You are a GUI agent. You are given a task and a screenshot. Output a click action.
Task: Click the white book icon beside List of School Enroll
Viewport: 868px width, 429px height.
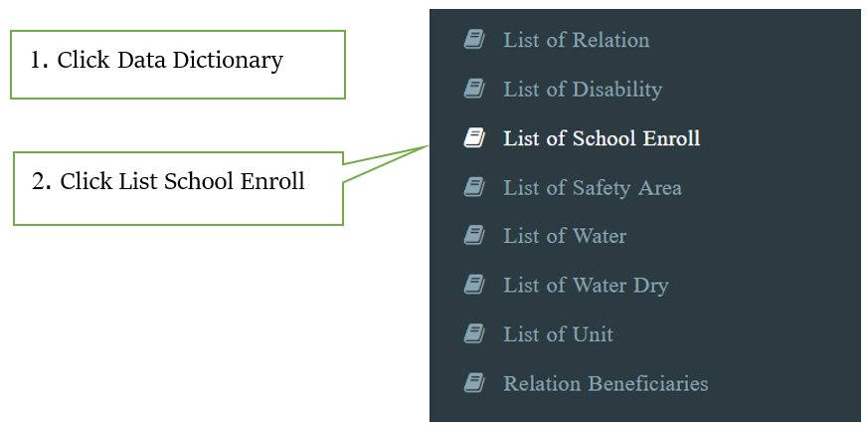474,137
